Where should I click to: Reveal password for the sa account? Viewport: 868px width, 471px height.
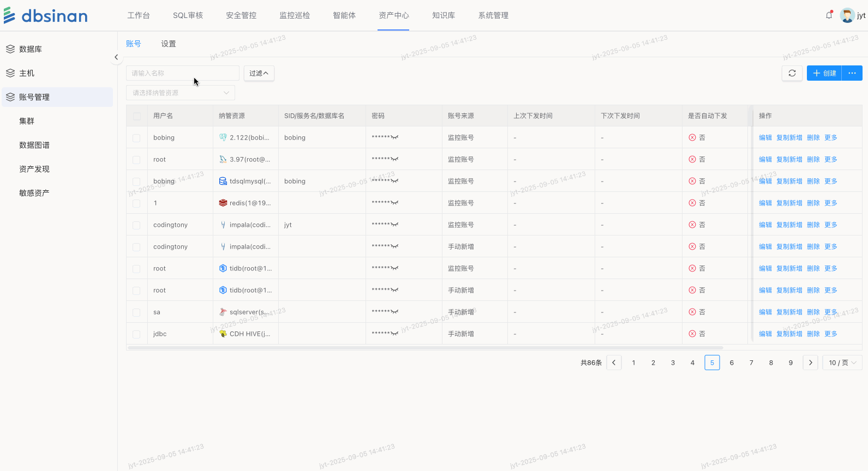pos(394,312)
